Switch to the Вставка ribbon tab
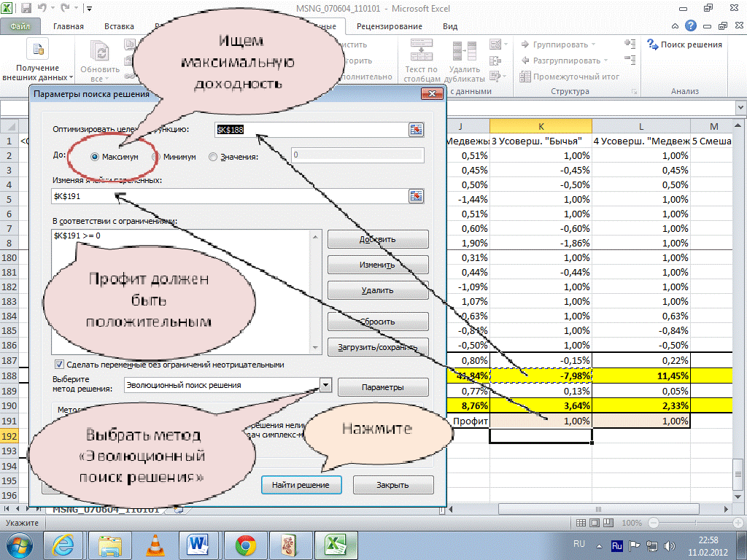 (119, 26)
